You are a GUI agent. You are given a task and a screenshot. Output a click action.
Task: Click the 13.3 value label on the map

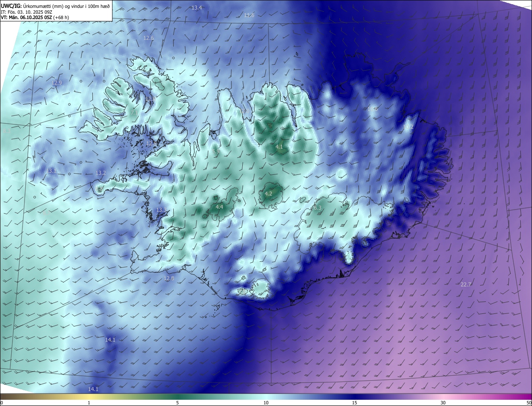(161, 210)
